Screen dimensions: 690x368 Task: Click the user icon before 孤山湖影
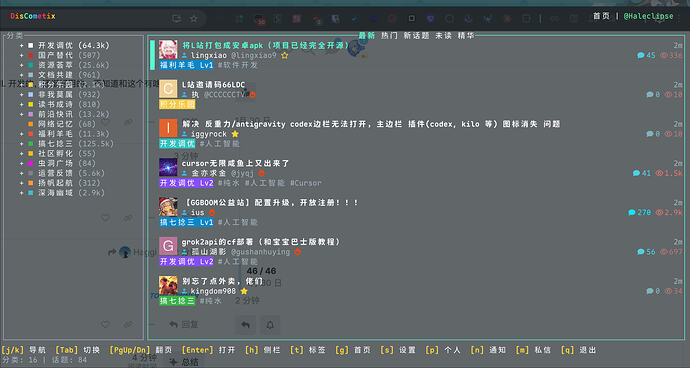(x=184, y=252)
